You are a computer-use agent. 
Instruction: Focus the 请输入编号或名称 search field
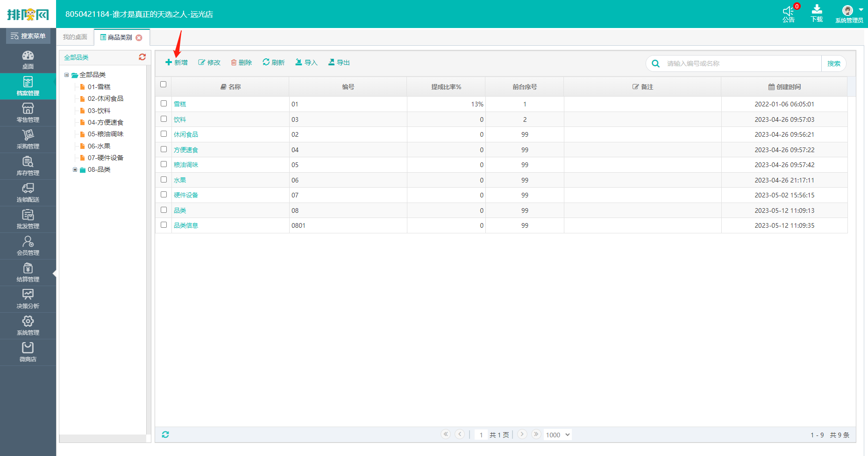point(743,63)
